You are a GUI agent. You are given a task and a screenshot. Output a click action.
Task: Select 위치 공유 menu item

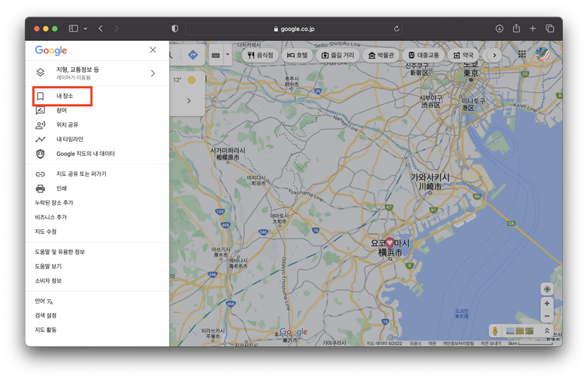click(x=67, y=125)
